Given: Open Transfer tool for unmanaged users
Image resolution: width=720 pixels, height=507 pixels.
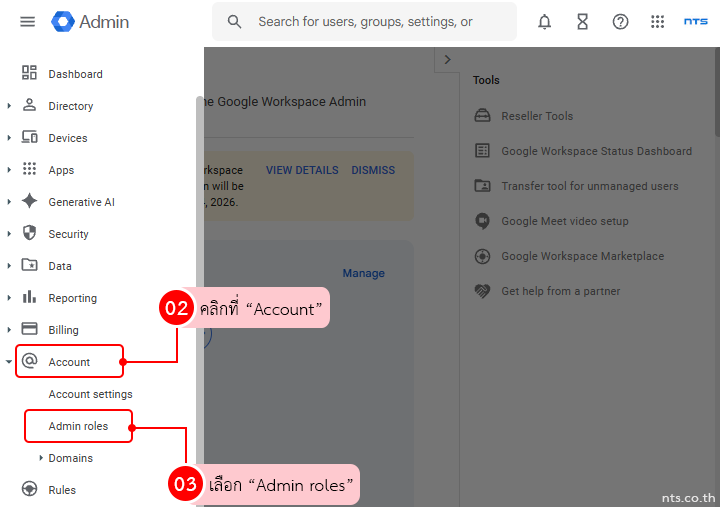Looking at the screenshot, I should tap(590, 186).
